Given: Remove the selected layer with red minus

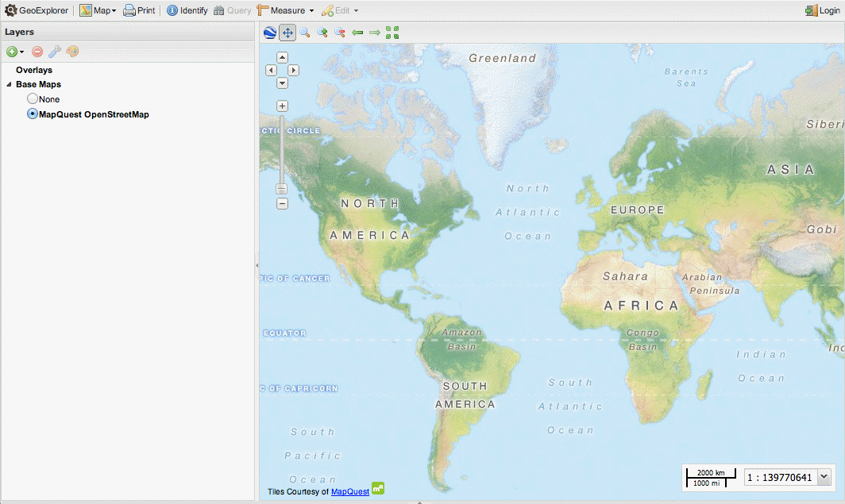Looking at the screenshot, I should (x=37, y=51).
